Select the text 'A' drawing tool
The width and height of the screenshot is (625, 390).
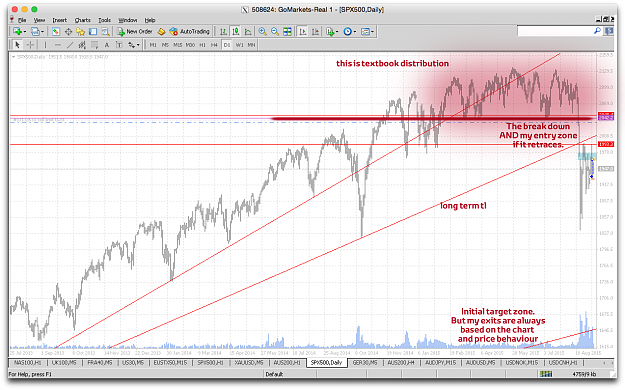pyautogui.click(x=106, y=45)
